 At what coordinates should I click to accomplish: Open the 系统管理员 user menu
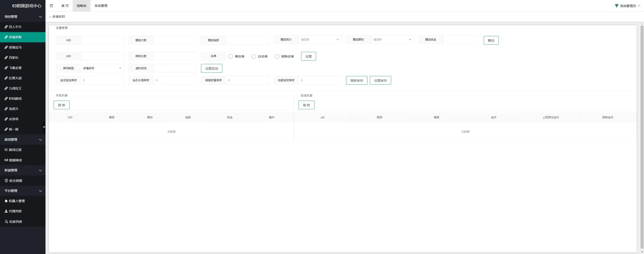tap(627, 6)
